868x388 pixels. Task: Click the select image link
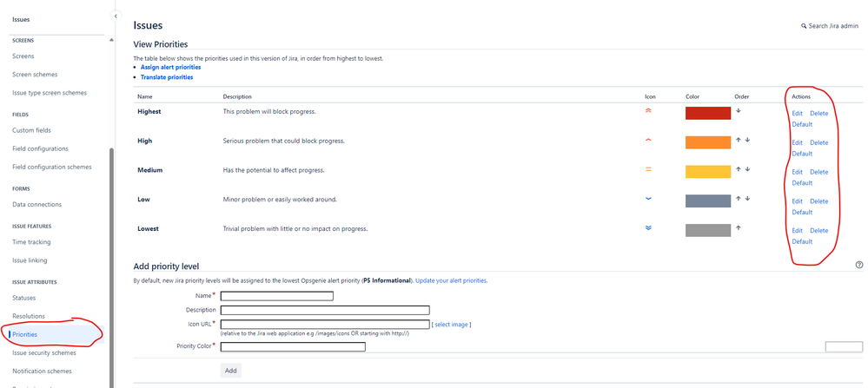[x=451, y=325]
